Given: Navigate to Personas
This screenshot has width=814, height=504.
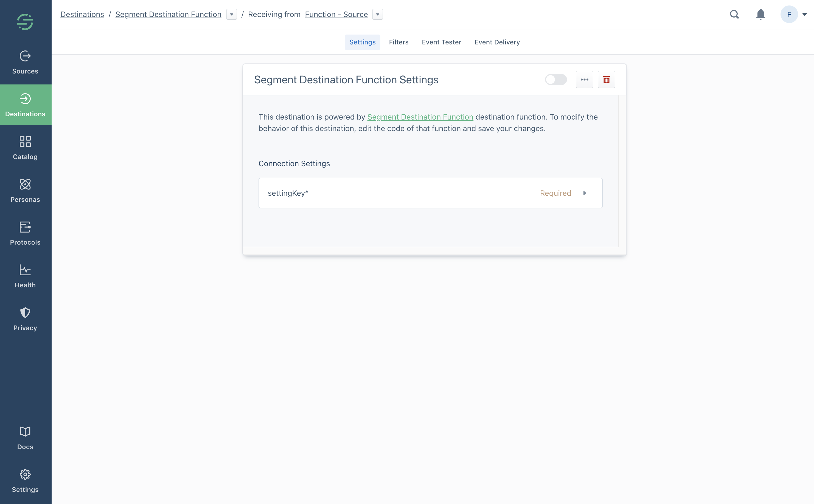Looking at the screenshot, I should point(25,190).
